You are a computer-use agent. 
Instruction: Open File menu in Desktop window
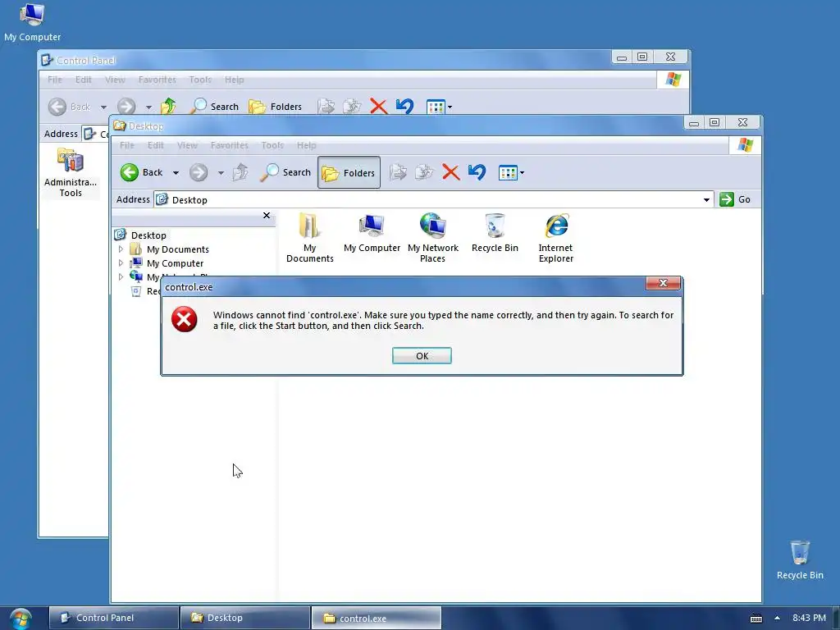click(127, 145)
